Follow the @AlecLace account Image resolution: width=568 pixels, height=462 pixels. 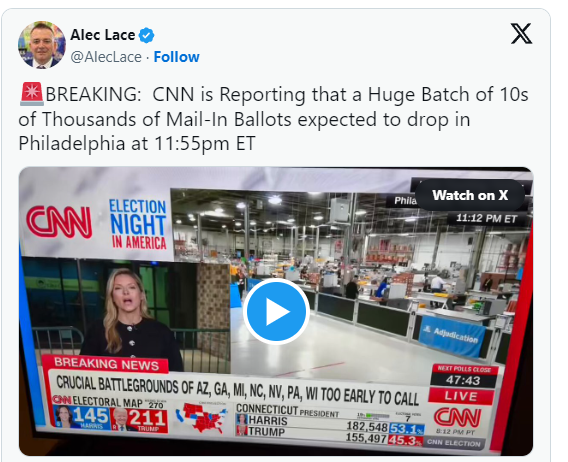pyautogui.click(x=176, y=57)
